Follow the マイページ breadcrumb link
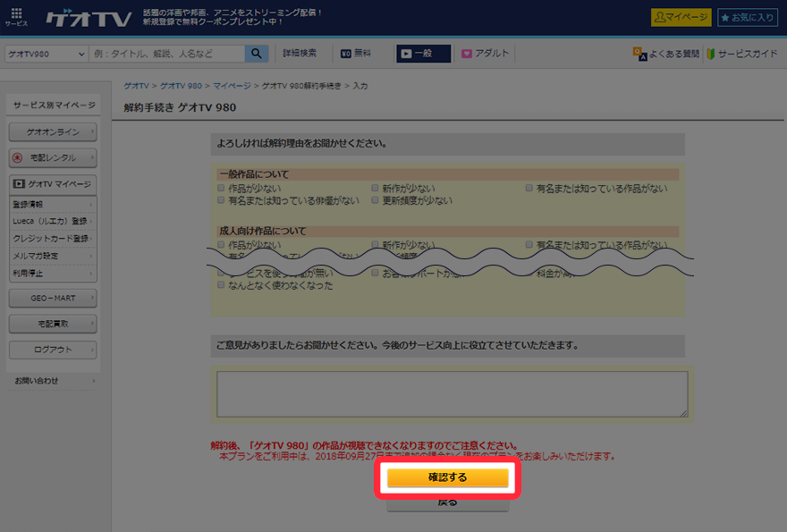787x532 pixels. pyautogui.click(x=232, y=86)
